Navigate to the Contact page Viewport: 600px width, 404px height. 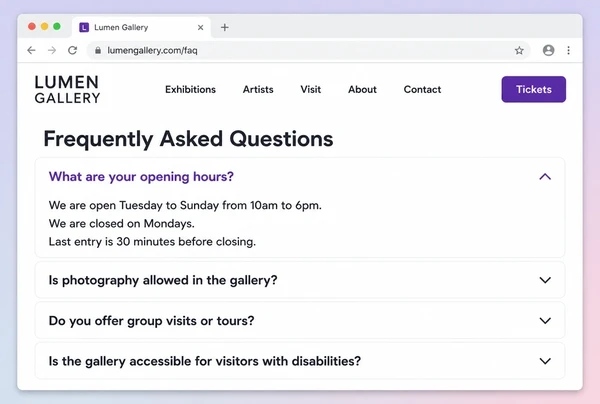coord(422,90)
